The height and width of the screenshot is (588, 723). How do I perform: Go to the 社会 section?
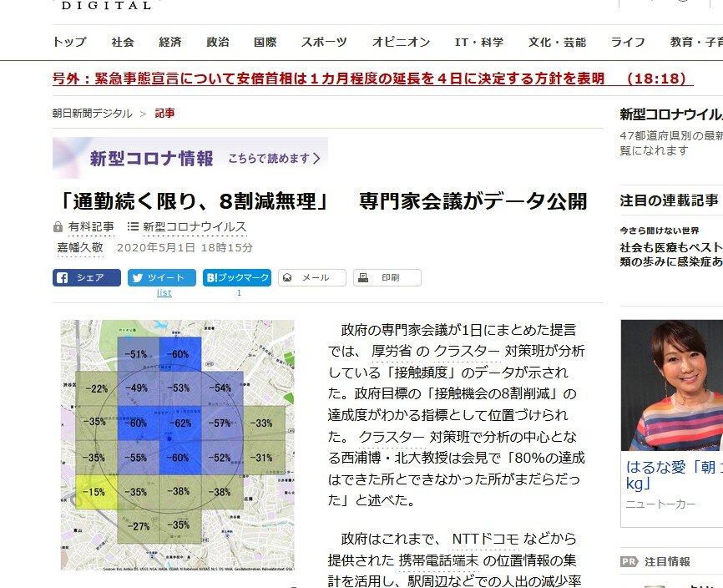(x=123, y=42)
